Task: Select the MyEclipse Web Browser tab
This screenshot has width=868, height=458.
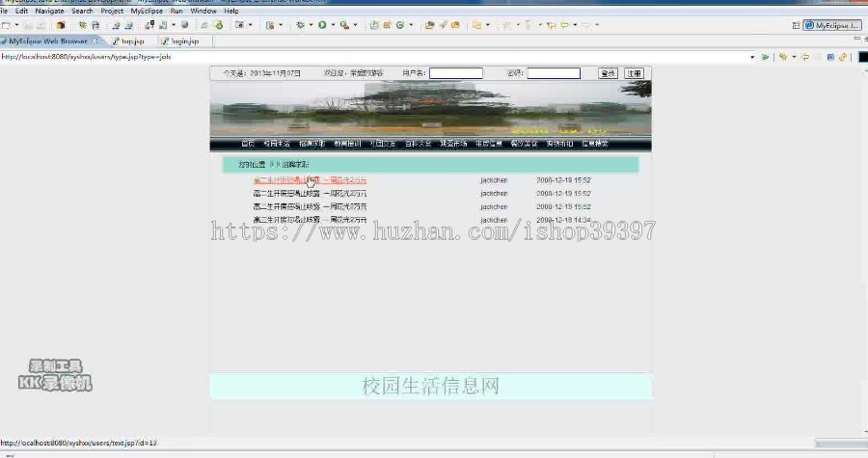Action: (x=48, y=40)
